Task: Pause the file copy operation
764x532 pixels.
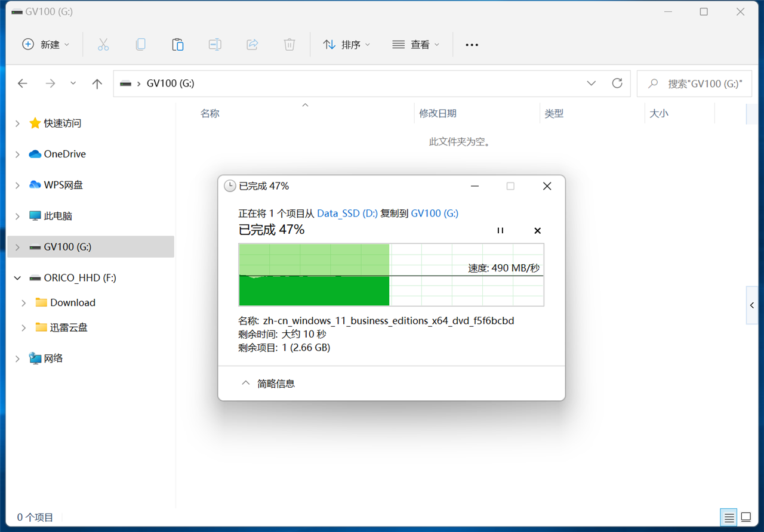Action: pos(500,230)
